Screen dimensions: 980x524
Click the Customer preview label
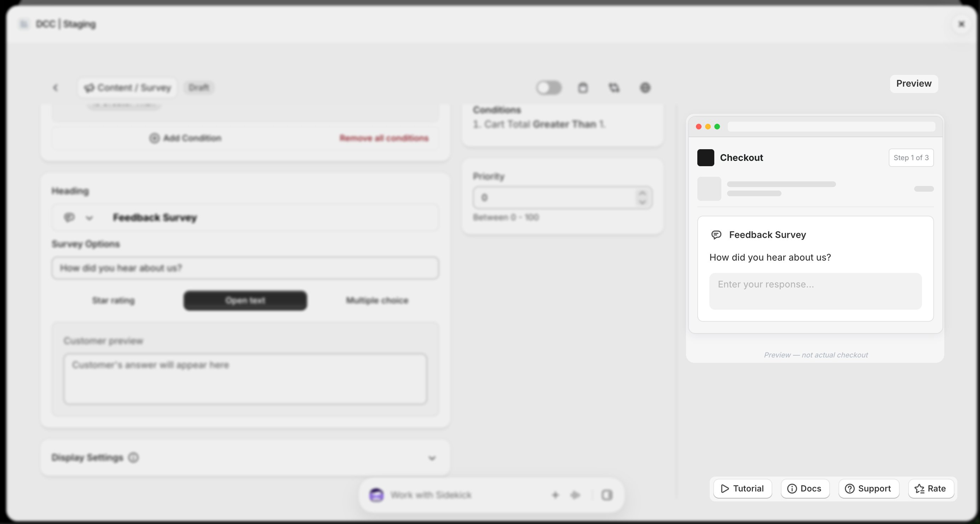[103, 341]
